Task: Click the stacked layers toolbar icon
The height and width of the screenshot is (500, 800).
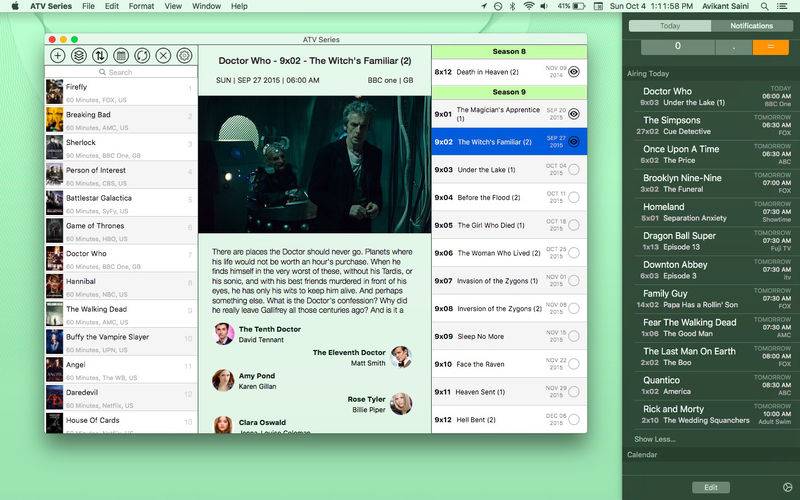Action: click(x=79, y=55)
